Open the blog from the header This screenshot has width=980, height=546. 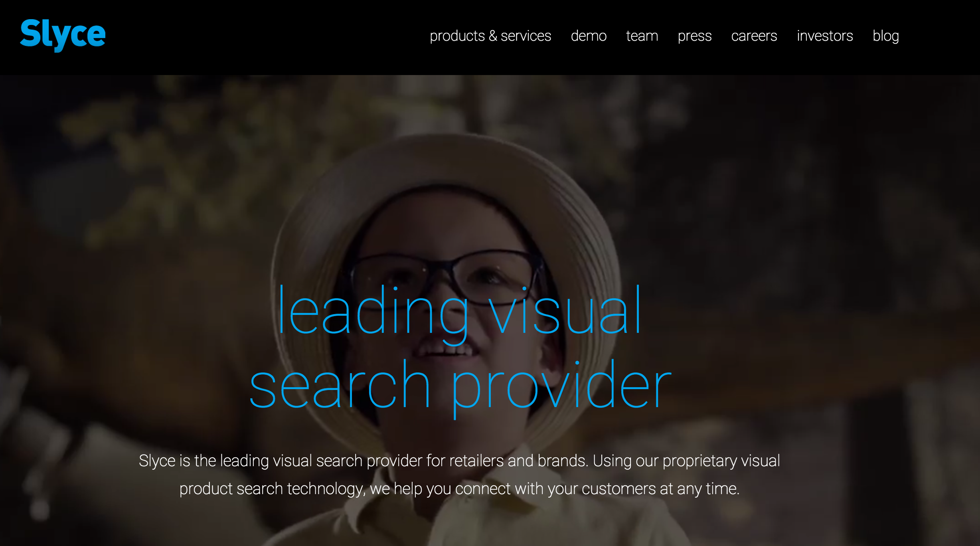886,36
